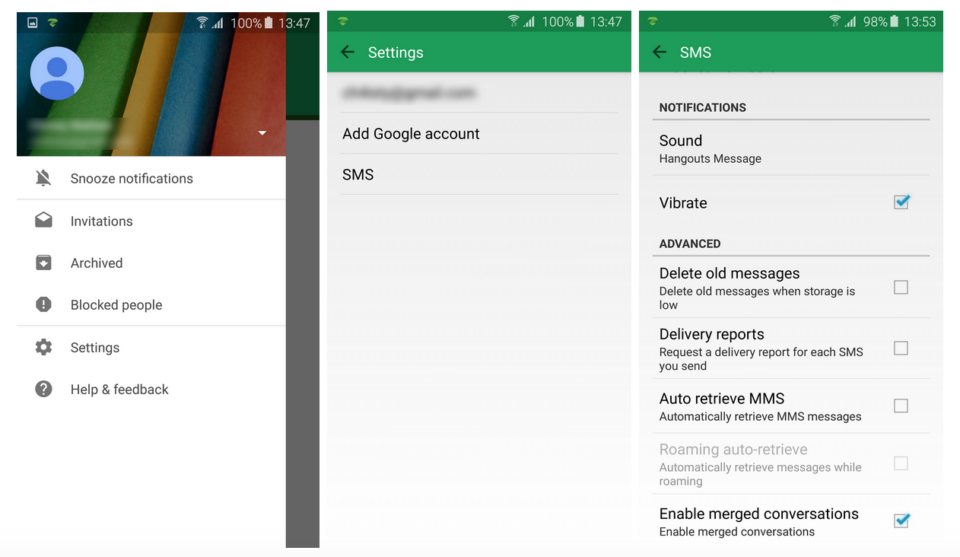Expand account switcher dropdown arrow

[262, 133]
